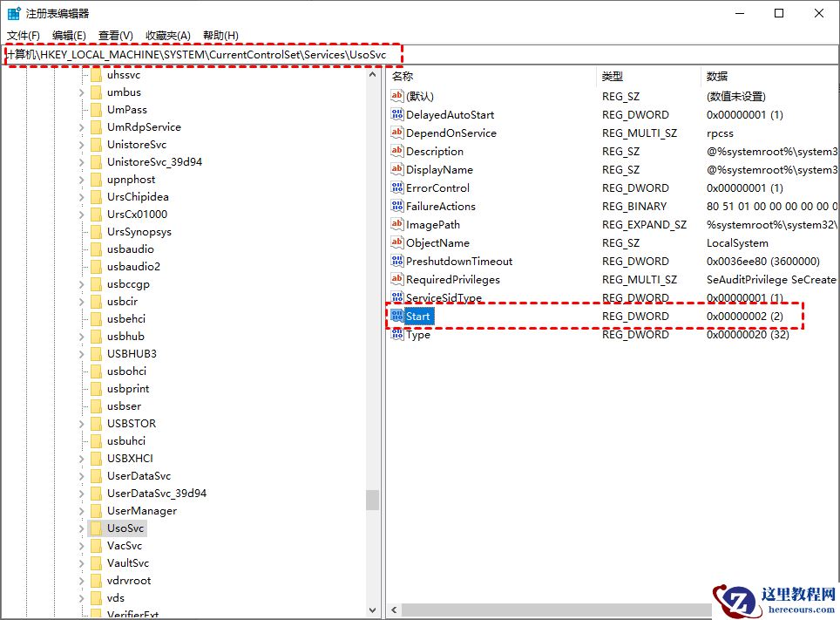
Task: Click the REG_EXPAND_SZ icon beside ImagePath
Action: (x=396, y=224)
